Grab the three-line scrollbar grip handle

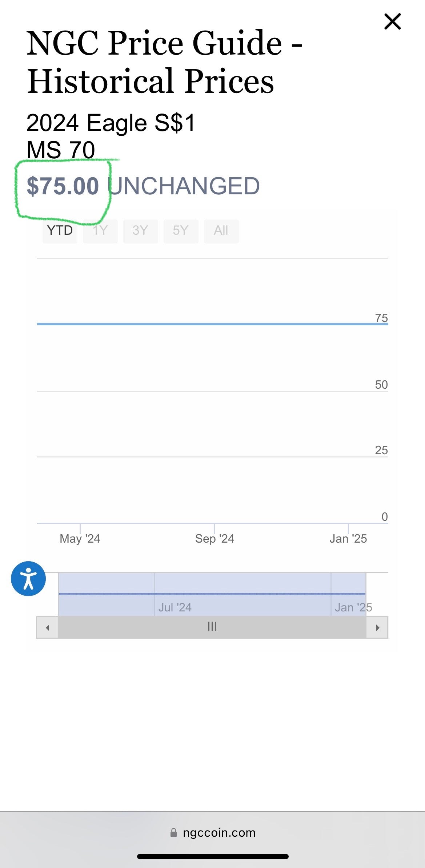[212, 627]
